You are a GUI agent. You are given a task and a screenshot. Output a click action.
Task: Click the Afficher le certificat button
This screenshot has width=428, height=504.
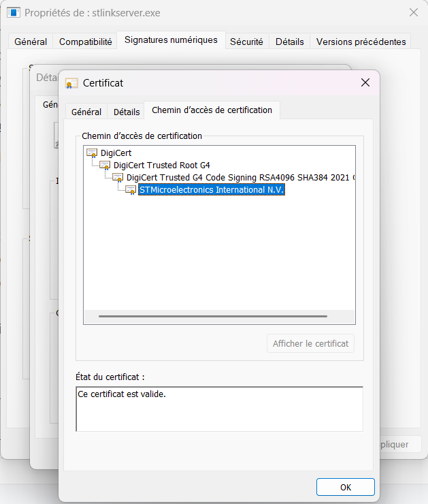point(310,344)
